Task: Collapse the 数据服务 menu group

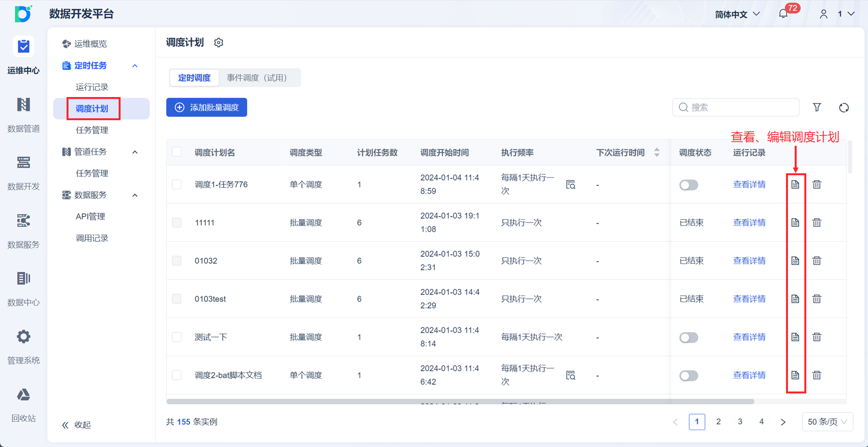Action: (x=135, y=195)
